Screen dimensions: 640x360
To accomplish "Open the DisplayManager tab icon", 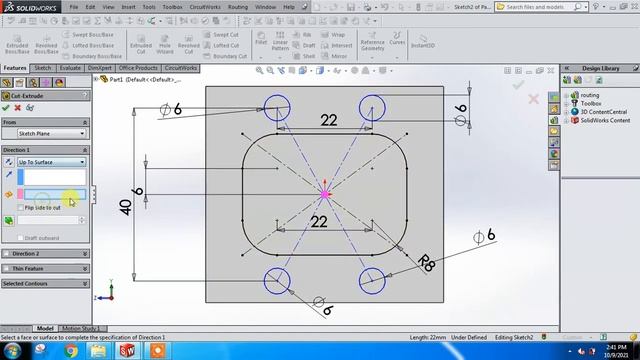I will tap(59, 83).
